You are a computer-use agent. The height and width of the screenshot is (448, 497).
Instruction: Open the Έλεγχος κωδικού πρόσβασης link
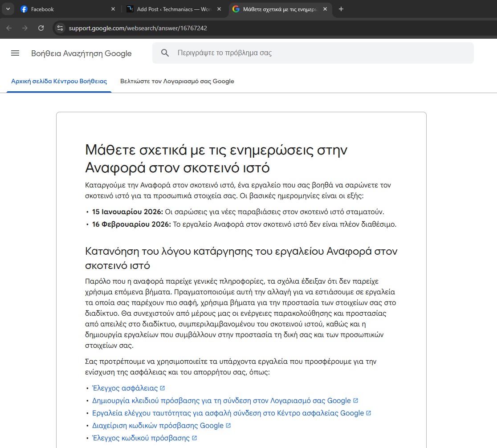point(141,438)
